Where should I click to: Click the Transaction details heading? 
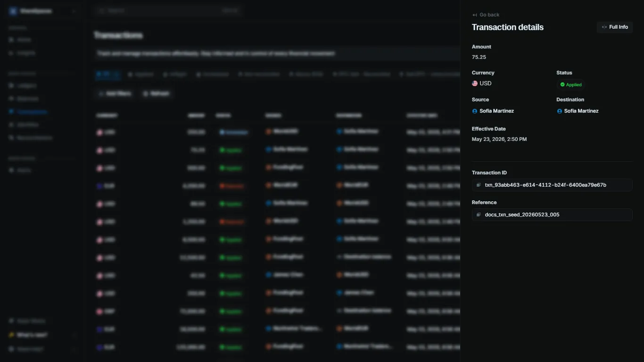pyautogui.click(x=508, y=27)
